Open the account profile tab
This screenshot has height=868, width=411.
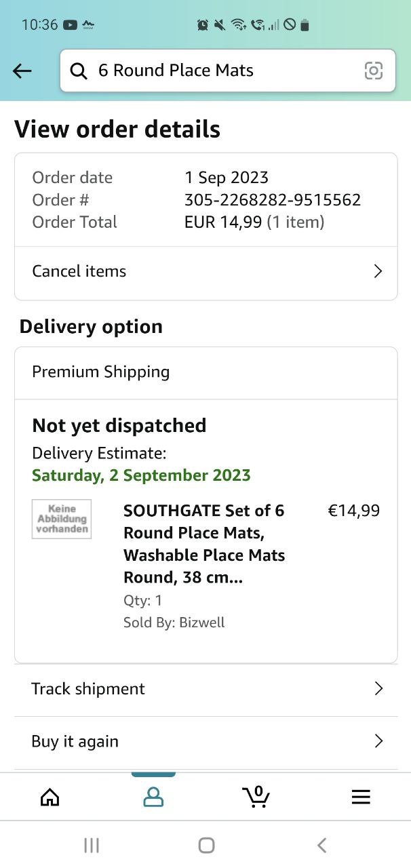pos(153,797)
